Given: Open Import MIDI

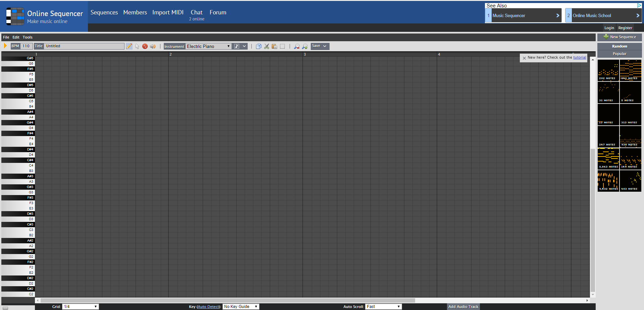Looking at the screenshot, I should (168, 12).
